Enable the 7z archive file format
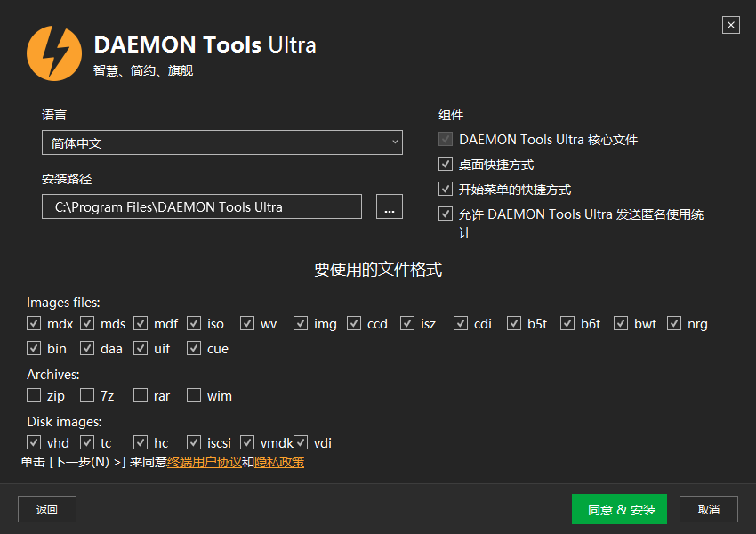The height and width of the screenshot is (534, 756). pos(86,395)
